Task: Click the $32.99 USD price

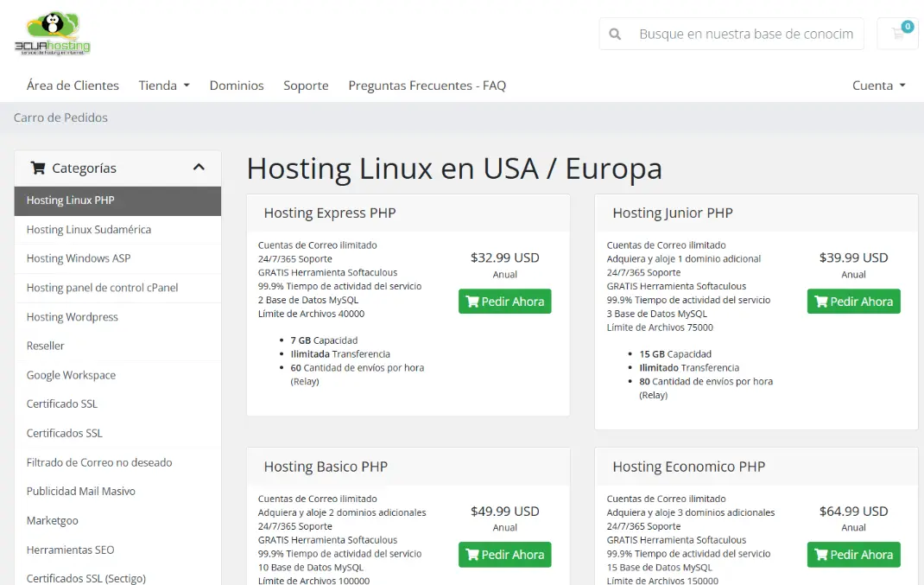Action: pos(505,258)
